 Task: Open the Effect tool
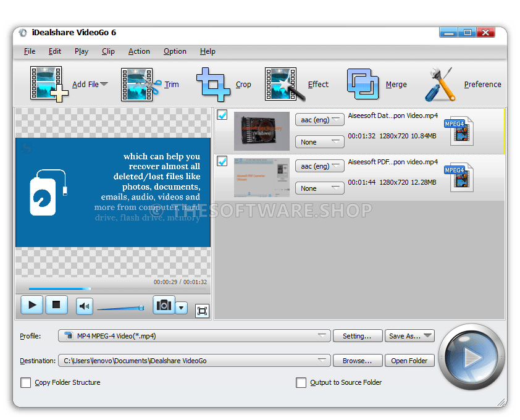click(x=285, y=84)
